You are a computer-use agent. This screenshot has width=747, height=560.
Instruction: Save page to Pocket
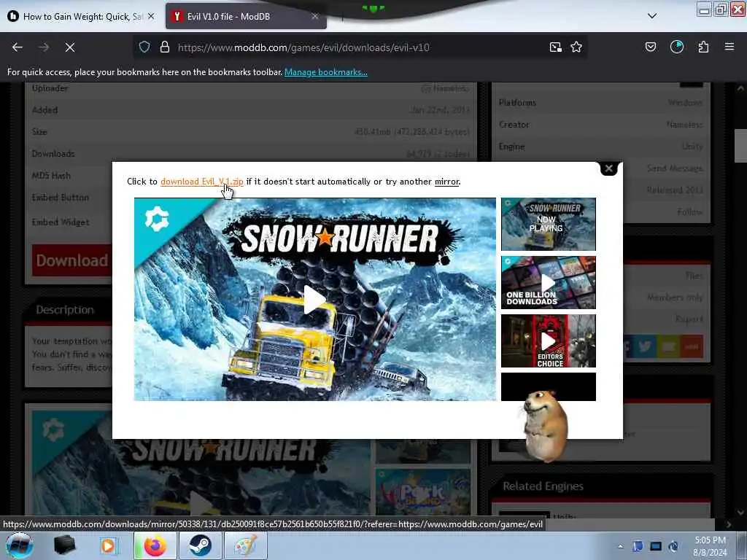651,47
